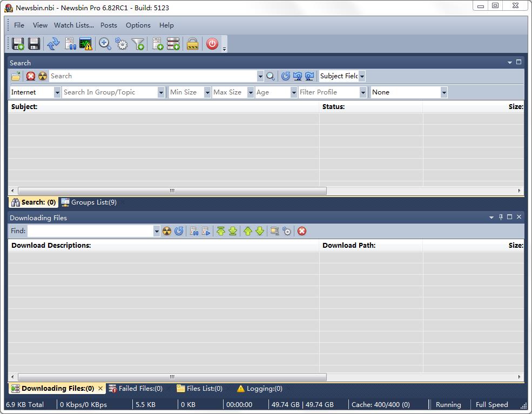Click red X delete icon in Downloading toolbar
This screenshot has height=414, width=532.
(x=301, y=231)
